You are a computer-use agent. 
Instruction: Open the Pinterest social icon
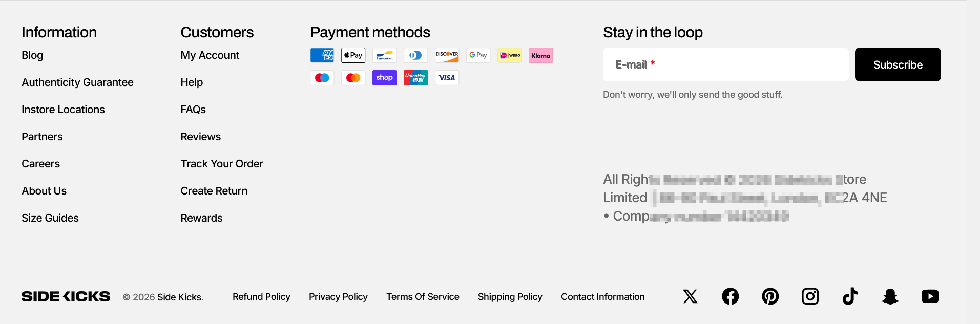coord(770,296)
